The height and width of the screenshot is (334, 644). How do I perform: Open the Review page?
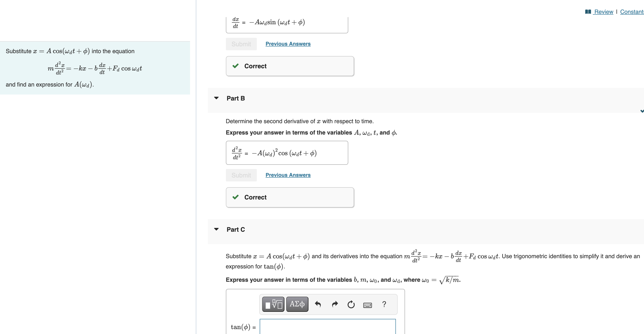pos(603,12)
